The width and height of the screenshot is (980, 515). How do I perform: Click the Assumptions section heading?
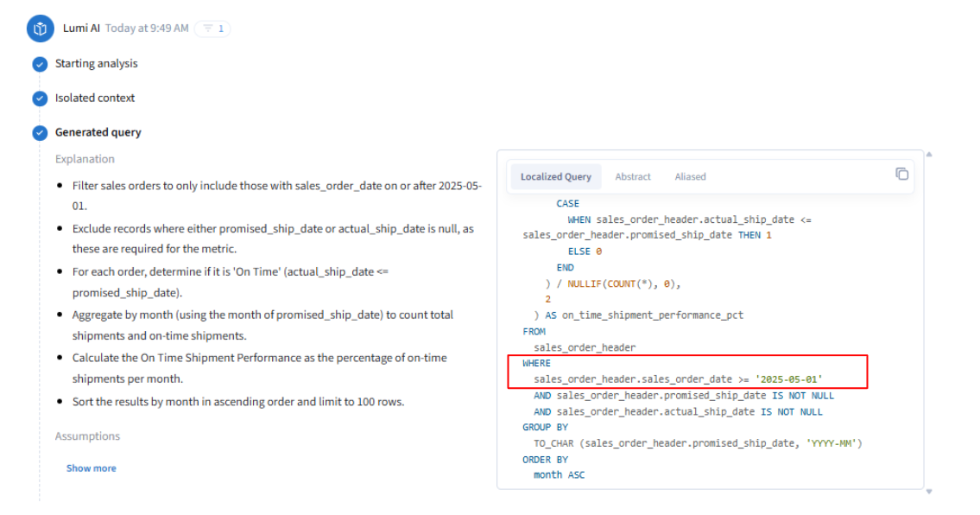pos(87,436)
